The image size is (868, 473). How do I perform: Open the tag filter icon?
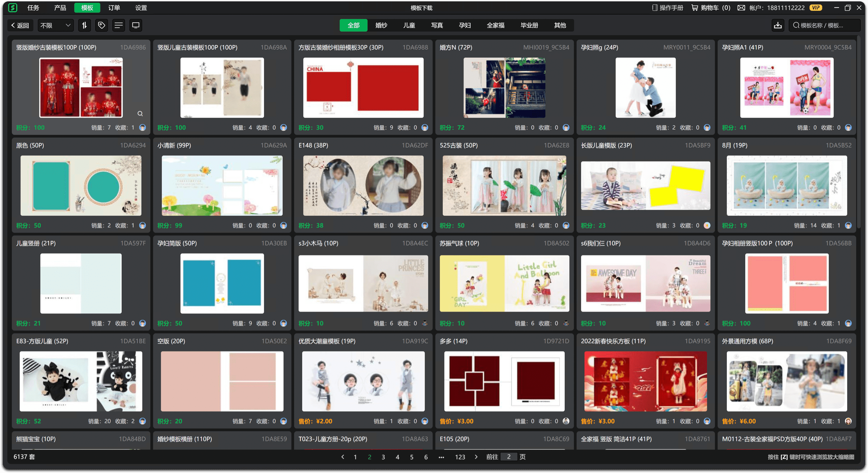(x=102, y=25)
